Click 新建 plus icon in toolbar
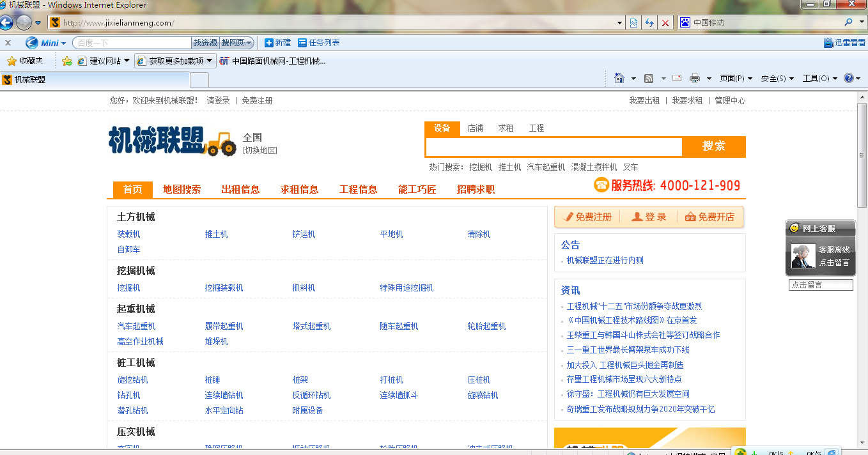 277,43
